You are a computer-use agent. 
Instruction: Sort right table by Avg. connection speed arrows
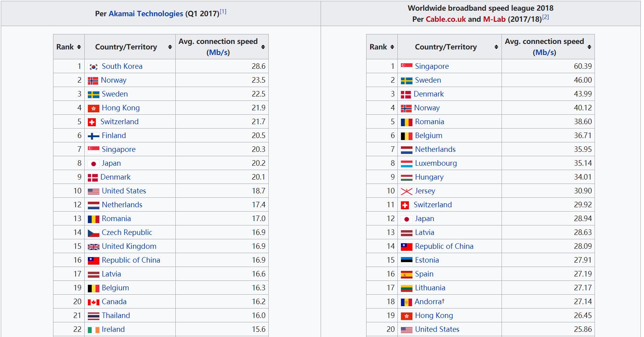point(589,47)
